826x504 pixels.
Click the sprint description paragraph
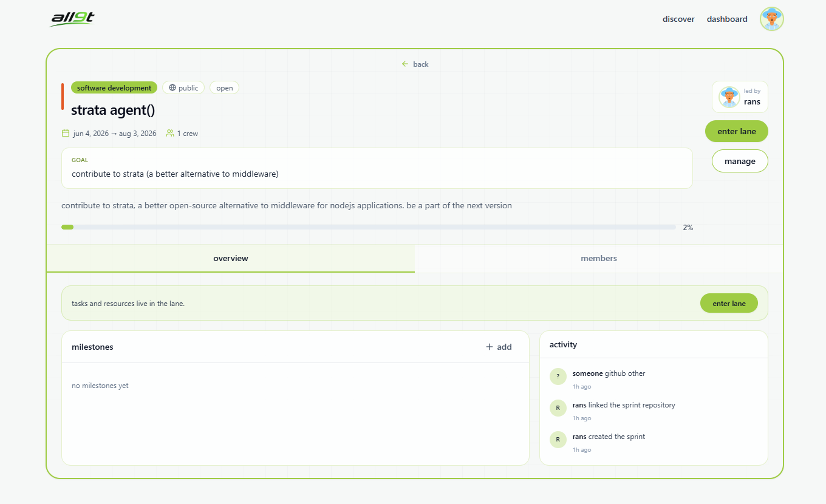click(287, 205)
